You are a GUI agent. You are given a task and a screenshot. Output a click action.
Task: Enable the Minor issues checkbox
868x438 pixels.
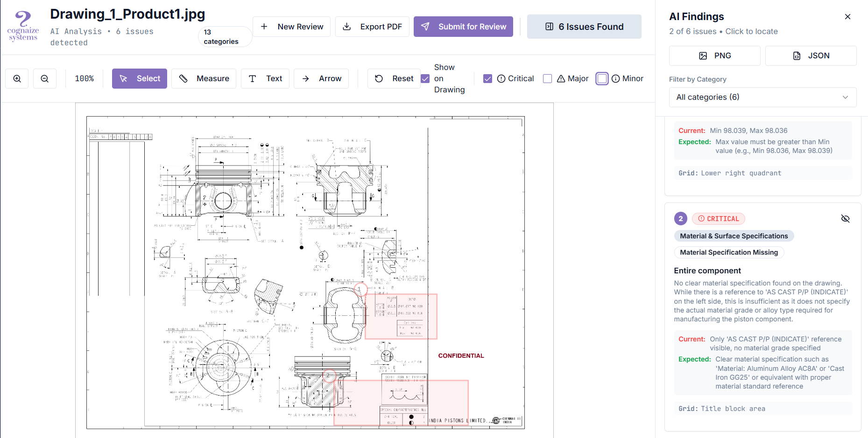point(602,78)
